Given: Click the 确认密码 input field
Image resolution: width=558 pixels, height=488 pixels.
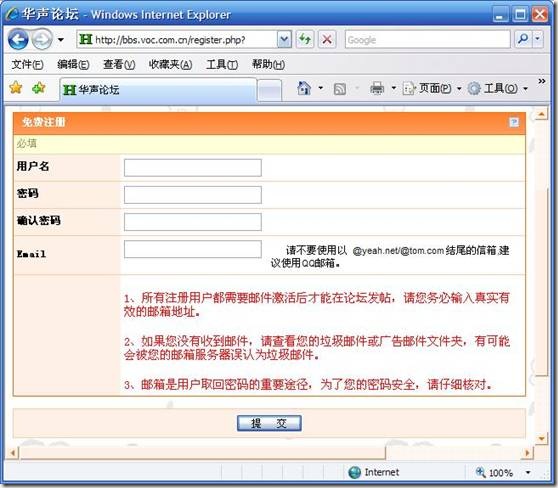Looking at the screenshot, I should [x=193, y=222].
